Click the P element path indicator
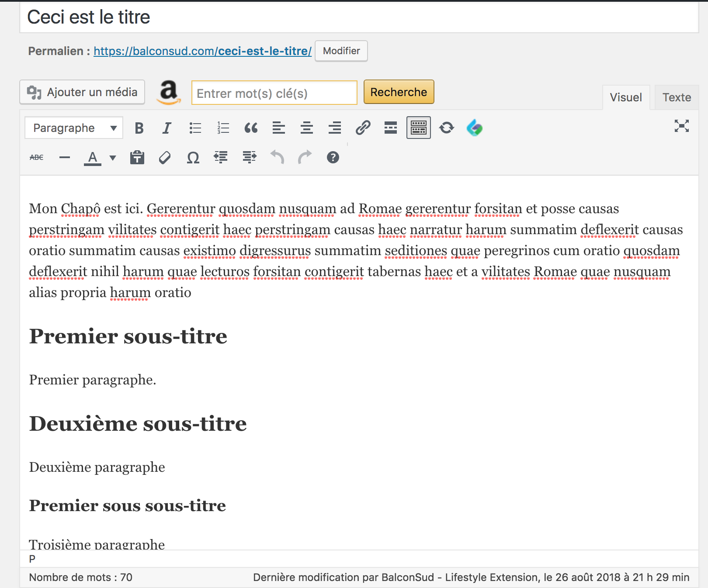708x588 pixels. click(x=32, y=559)
